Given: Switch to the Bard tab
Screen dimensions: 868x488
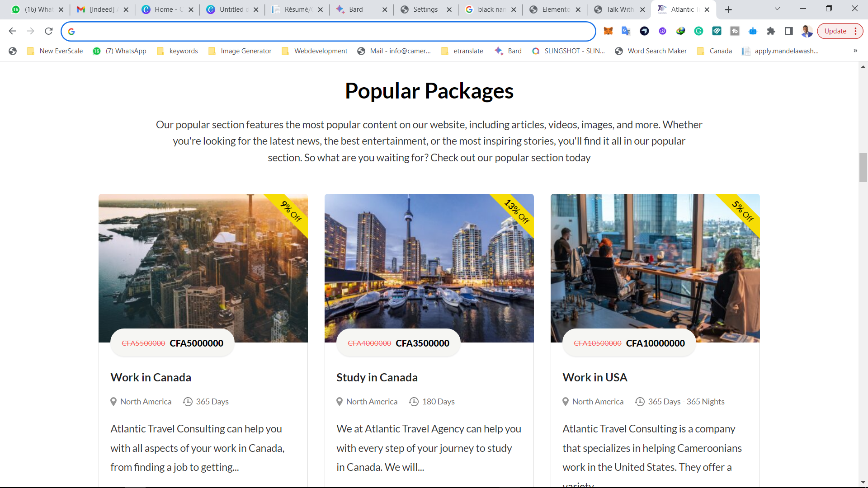Looking at the screenshot, I should click(x=356, y=9).
